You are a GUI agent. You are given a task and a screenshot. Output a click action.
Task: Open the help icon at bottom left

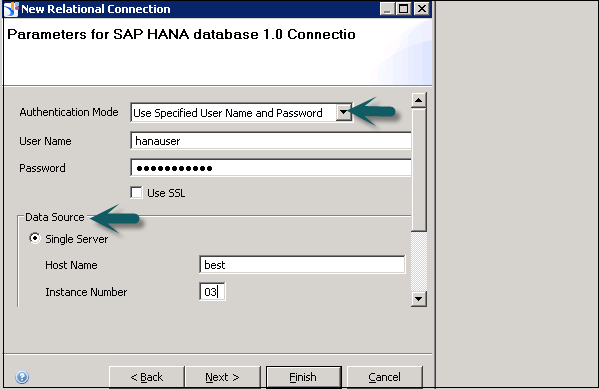pos(22,377)
